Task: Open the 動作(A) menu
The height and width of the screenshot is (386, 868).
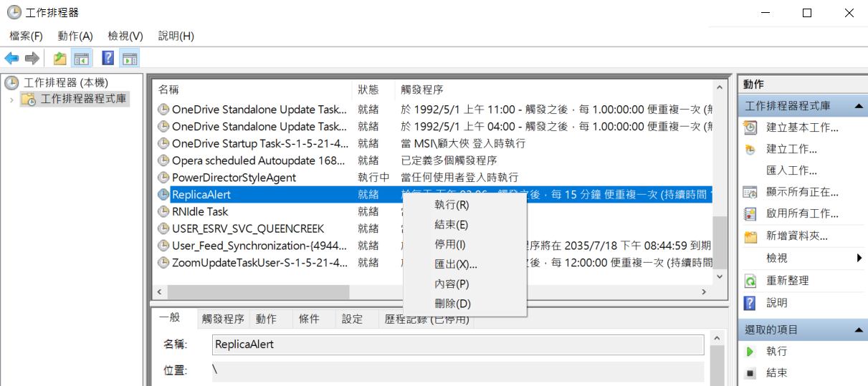Action: click(x=75, y=36)
